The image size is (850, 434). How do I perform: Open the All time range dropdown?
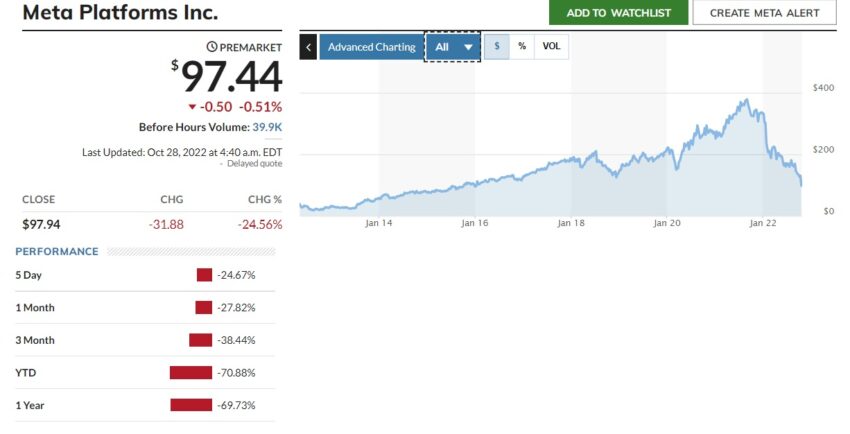[453, 47]
